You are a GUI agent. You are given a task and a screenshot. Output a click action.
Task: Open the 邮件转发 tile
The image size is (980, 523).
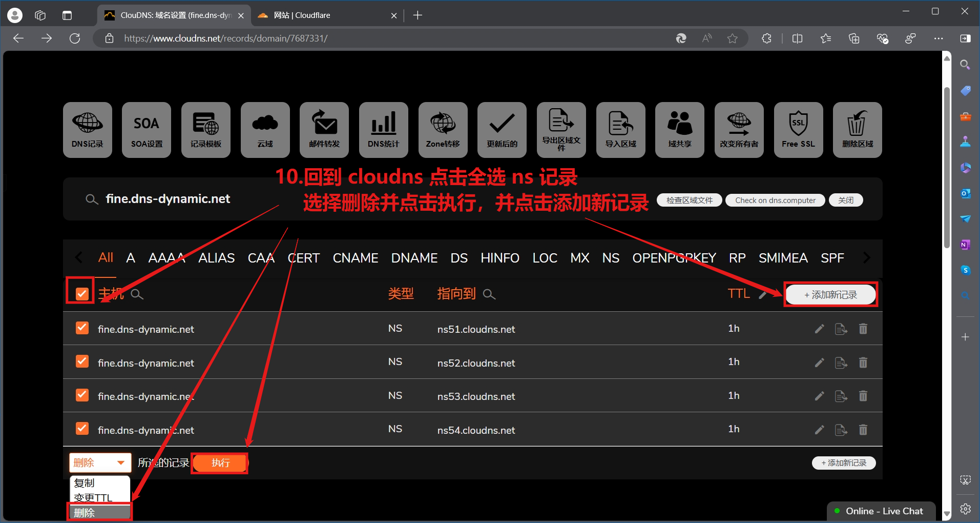(x=324, y=130)
